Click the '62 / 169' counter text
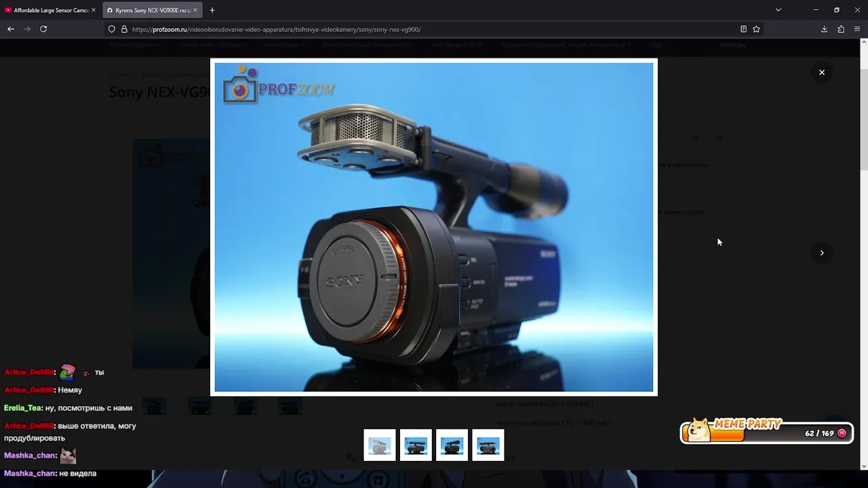 pyautogui.click(x=819, y=433)
